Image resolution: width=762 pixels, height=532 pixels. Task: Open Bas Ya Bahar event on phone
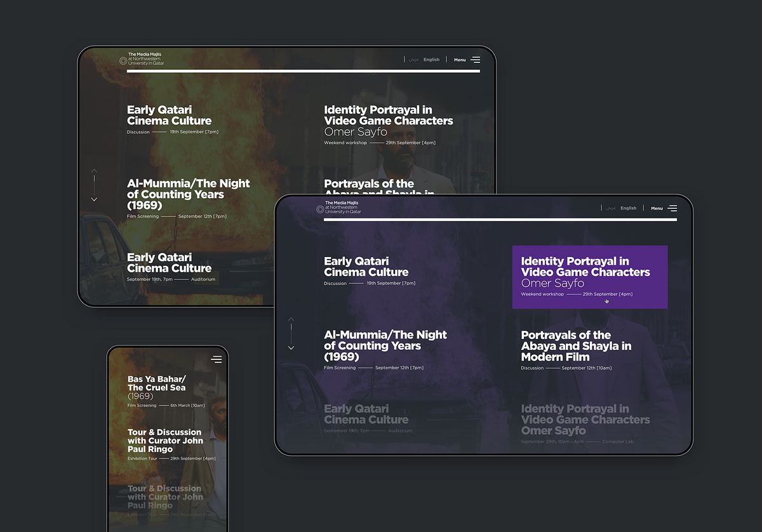click(x=166, y=391)
